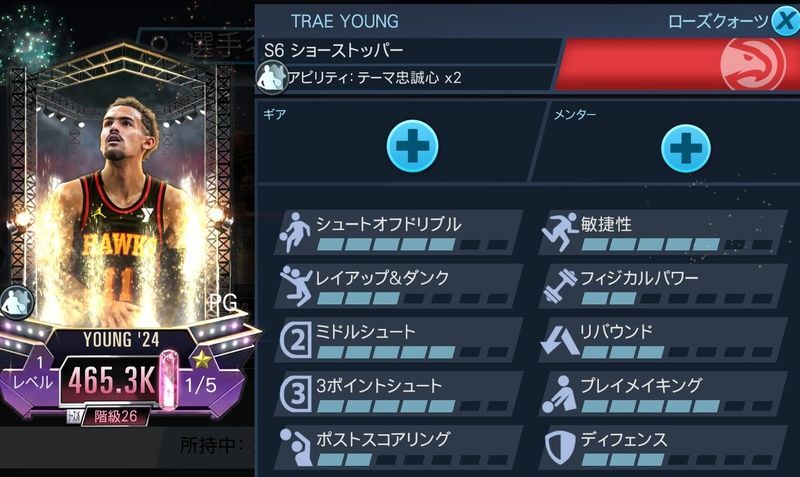This screenshot has height=477, width=800.
Task: Tap the シュートオフドリブル dribbling player icon
Action: pos(295,232)
